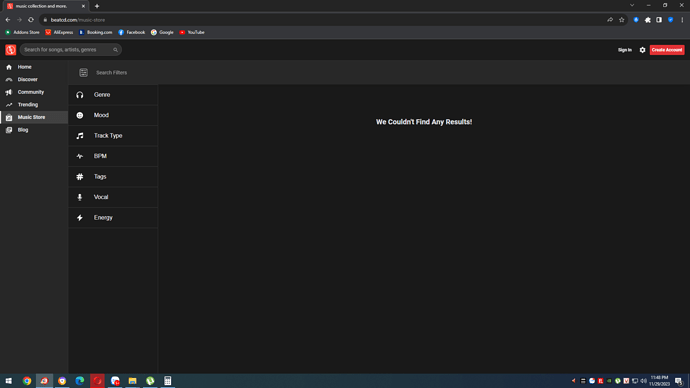Expand the Track Type filter

click(x=113, y=135)
